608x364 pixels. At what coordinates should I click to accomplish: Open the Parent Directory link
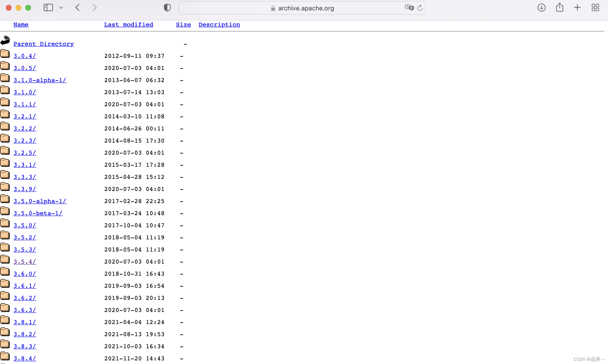pyautogui.click(x=43, y=44)
